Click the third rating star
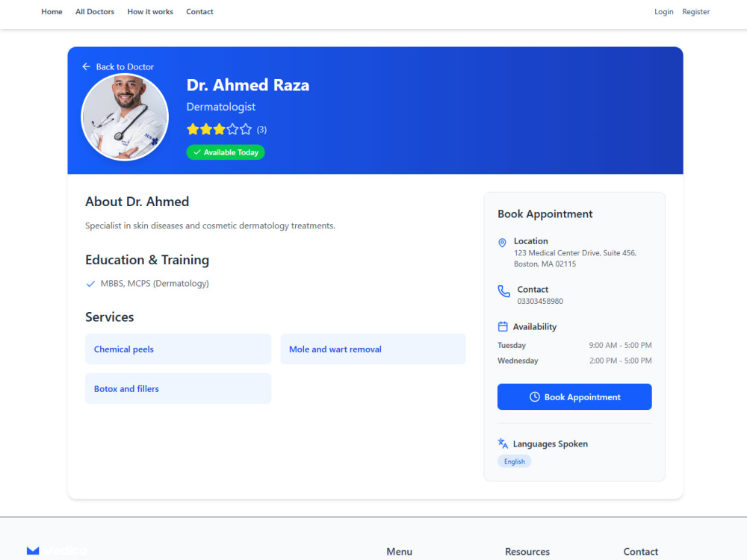This screenshot has width=747, height=560. 219,129
